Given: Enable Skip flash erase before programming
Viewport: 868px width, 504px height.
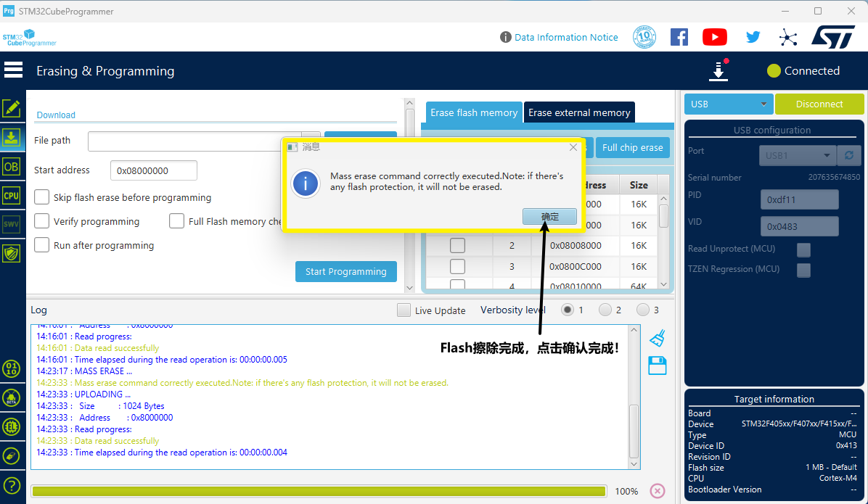Looking at the screenshot, I should (x=42, y=197).
